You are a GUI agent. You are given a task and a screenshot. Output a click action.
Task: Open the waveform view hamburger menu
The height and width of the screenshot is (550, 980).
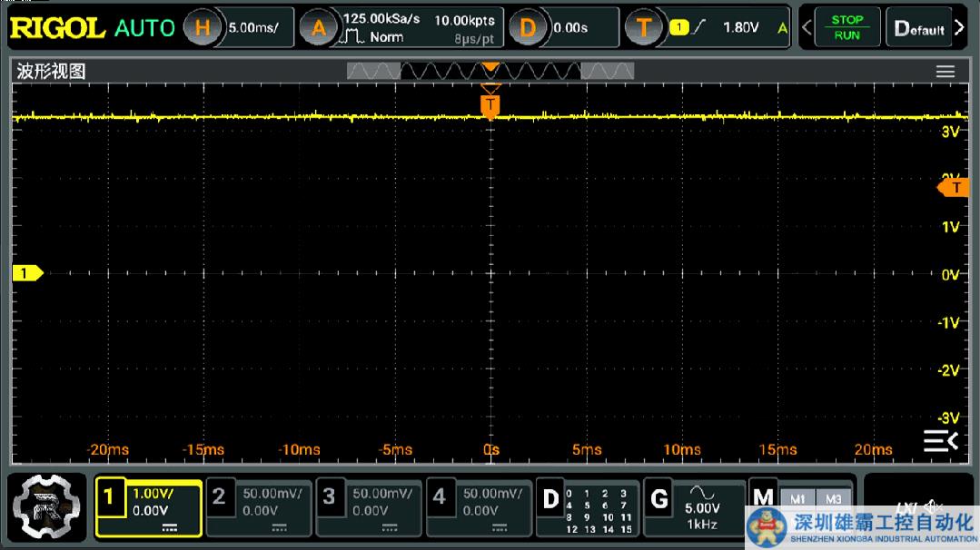click(945, 72)
